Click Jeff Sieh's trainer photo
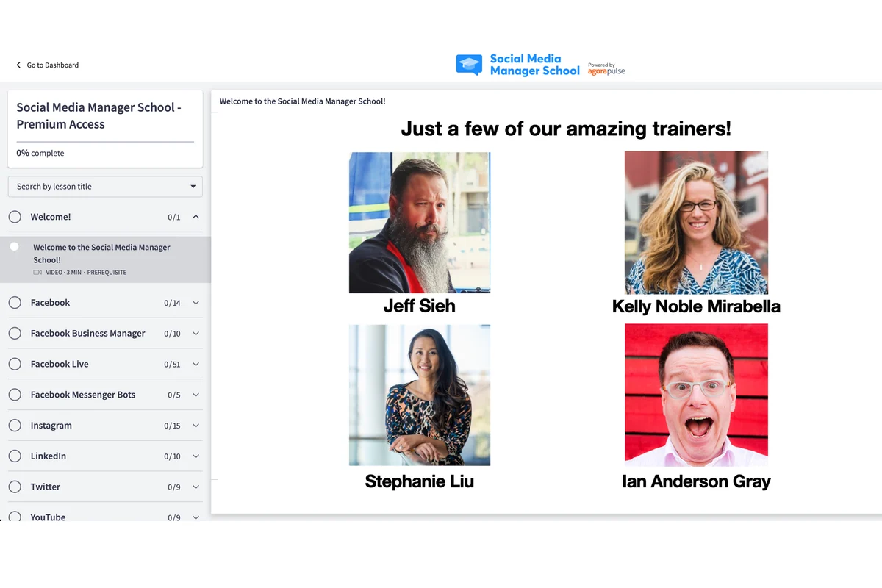The image size is (882, 588). point(419,222)
